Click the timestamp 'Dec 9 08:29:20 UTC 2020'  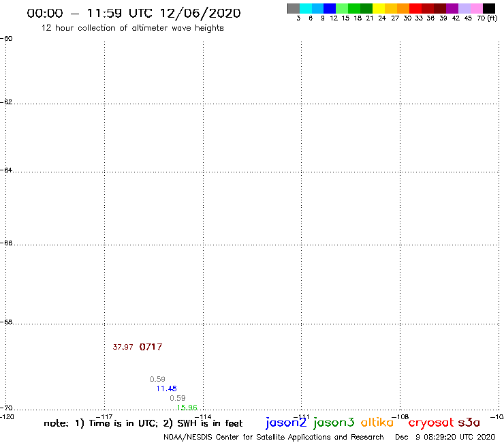[445, 438]
